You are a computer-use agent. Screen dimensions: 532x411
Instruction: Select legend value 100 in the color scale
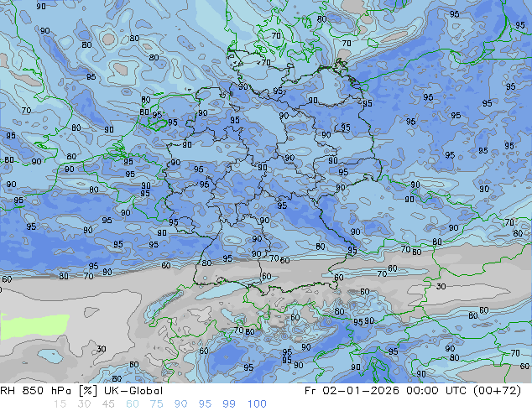pos(257,404)
